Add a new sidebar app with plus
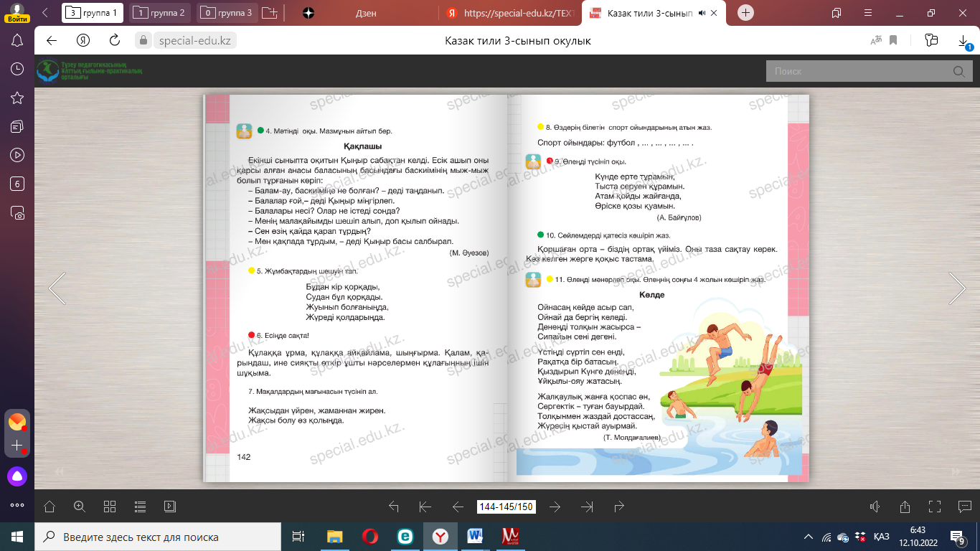The height and width of the screenshot is (551, 980). 17,446
